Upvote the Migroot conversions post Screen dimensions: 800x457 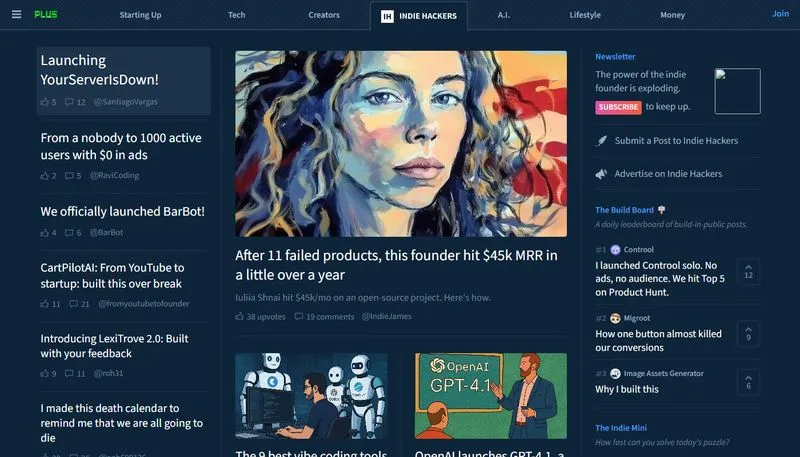pos(748,334)
